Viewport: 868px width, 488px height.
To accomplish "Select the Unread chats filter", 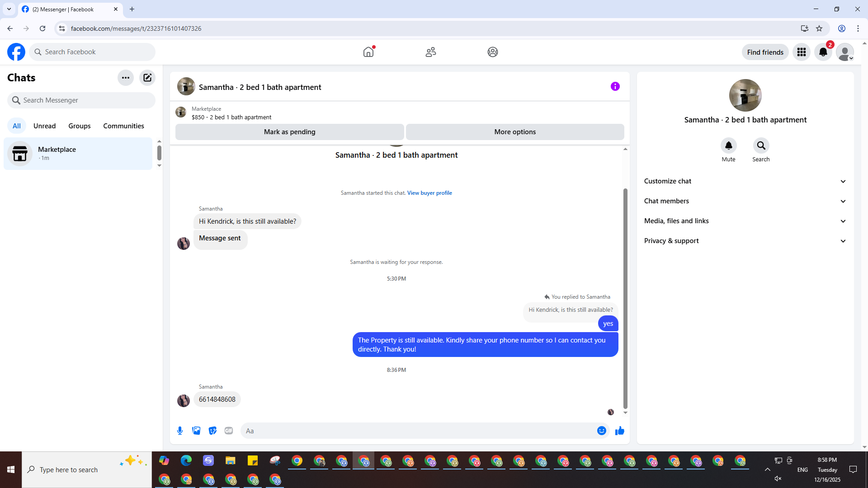I will point(45,126).
